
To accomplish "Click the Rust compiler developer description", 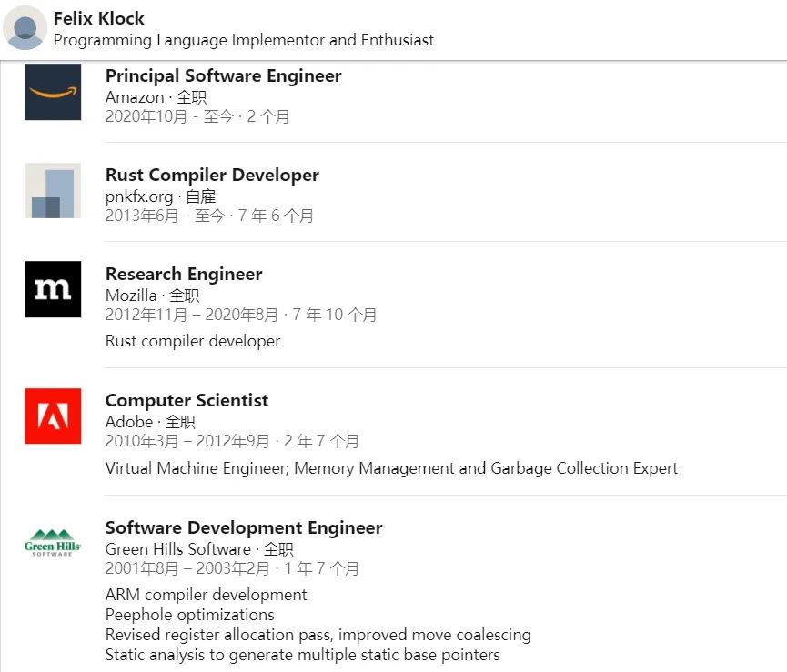I will (193, 341).
